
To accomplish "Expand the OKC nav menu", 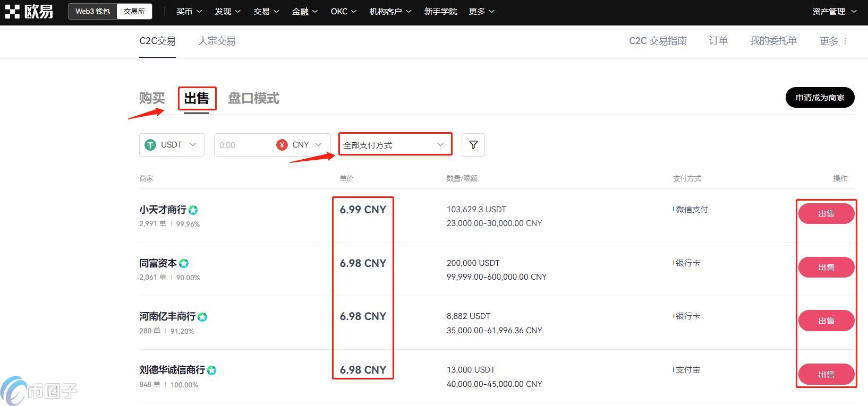I will [x=344, y=11].
